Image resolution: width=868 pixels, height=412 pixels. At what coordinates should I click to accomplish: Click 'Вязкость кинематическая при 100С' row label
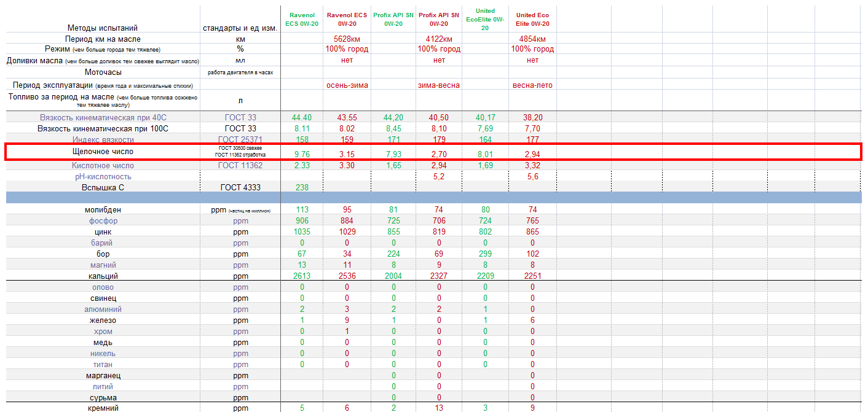point(103,128)
